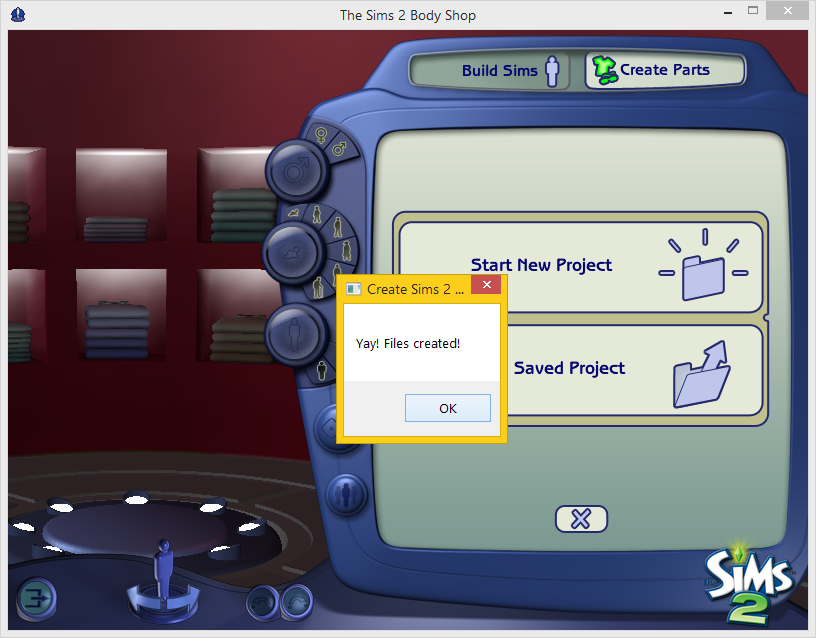Click the dice random button behind dialog
The height and width of the screenshot is (638, 816).
click(x=328, y=428)
